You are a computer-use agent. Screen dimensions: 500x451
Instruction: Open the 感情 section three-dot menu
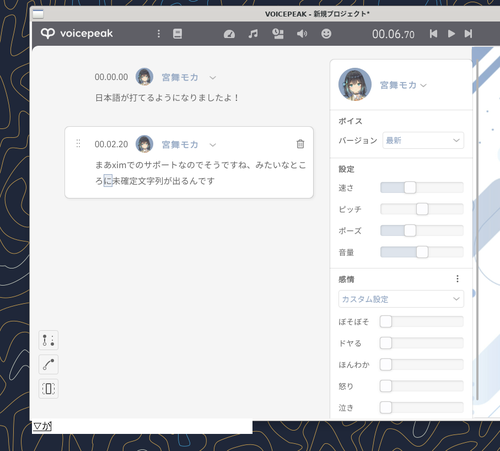457,279
